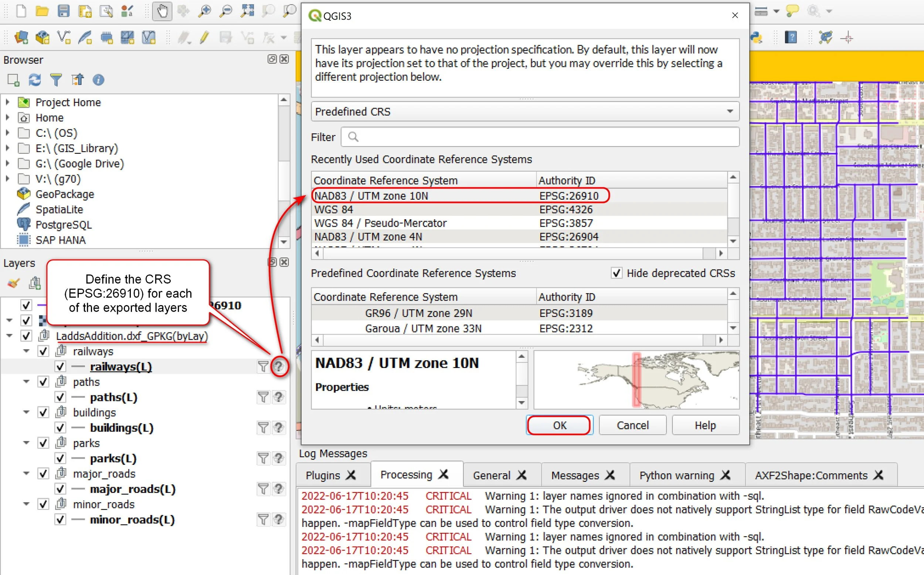Click the Cancel button in the CRS dialog

pos(632,425)
